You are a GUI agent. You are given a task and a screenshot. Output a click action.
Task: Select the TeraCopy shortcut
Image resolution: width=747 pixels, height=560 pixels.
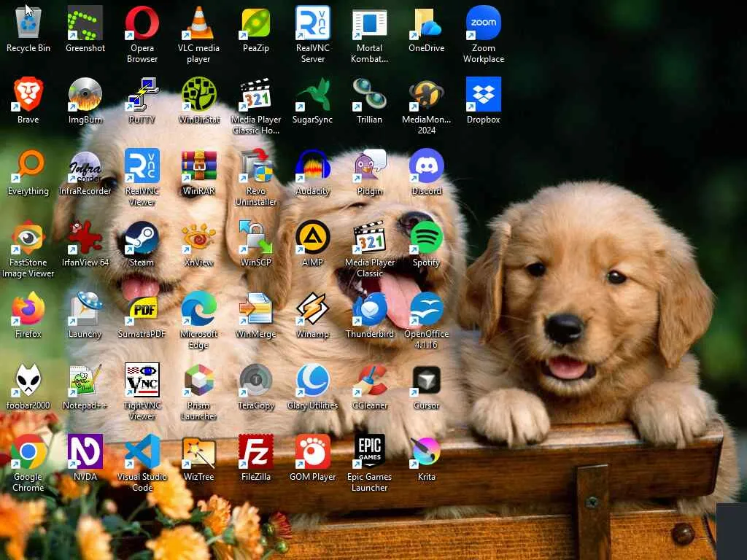256,379
